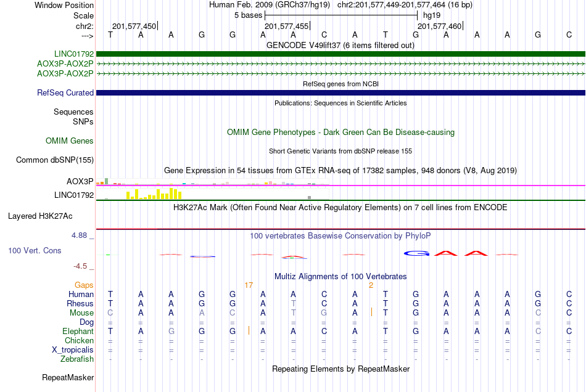Click the blue G PhyloP conservation logo letter

pyautogui.click(x=416, y=253)
